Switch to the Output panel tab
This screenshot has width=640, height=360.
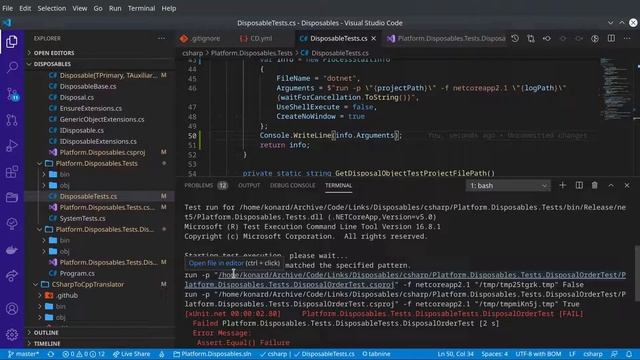point(249,185)
